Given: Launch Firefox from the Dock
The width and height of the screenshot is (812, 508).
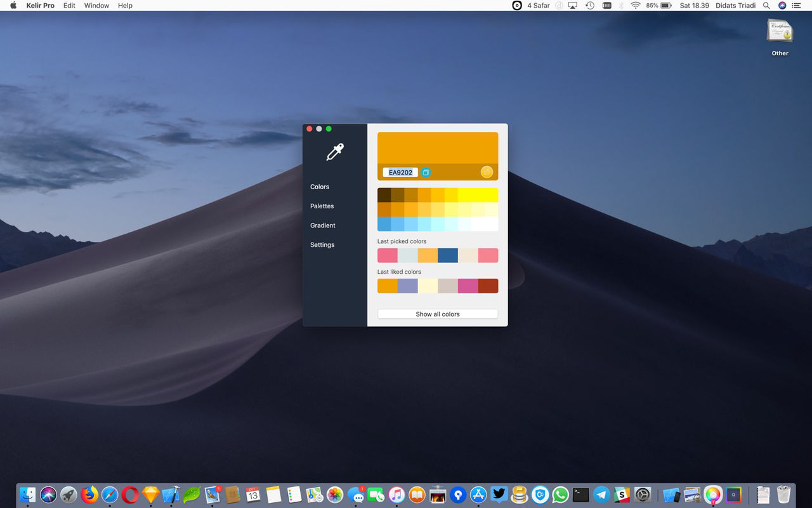Looking at the screenshot, I should [89, 495].
